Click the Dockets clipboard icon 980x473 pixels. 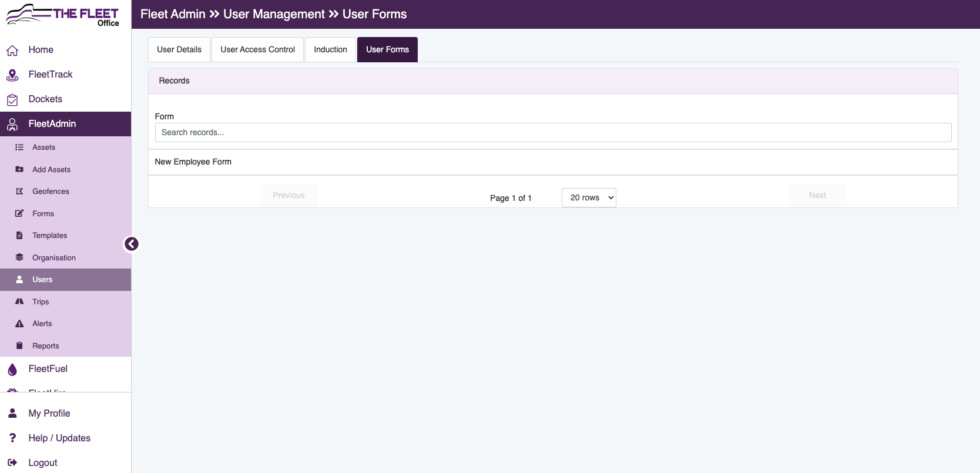click(12, 100)
